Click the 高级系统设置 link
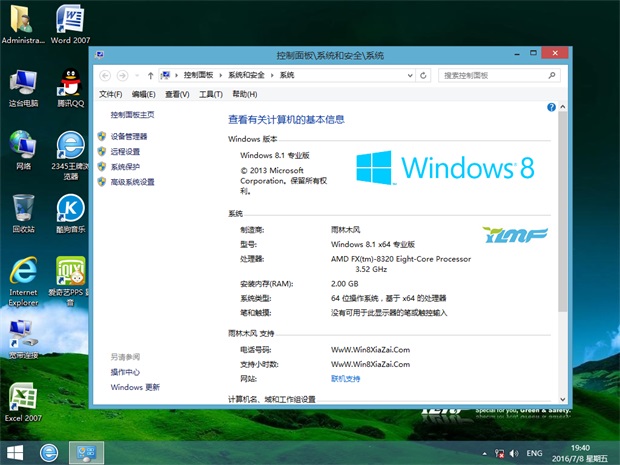620x465 pixels. 132,182
